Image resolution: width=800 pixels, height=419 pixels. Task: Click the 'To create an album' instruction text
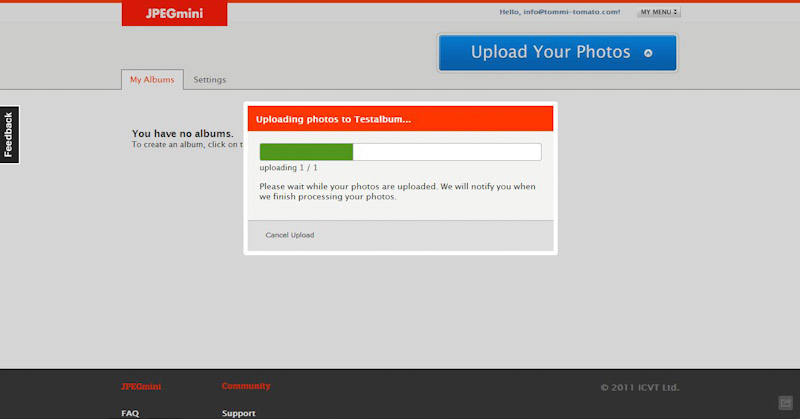click(187, 144)
